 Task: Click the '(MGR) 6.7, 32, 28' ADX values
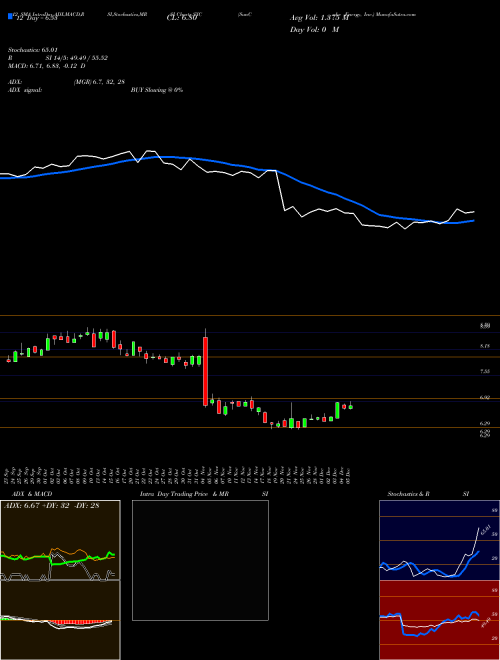pyautogui.click(x=99, y=82)
